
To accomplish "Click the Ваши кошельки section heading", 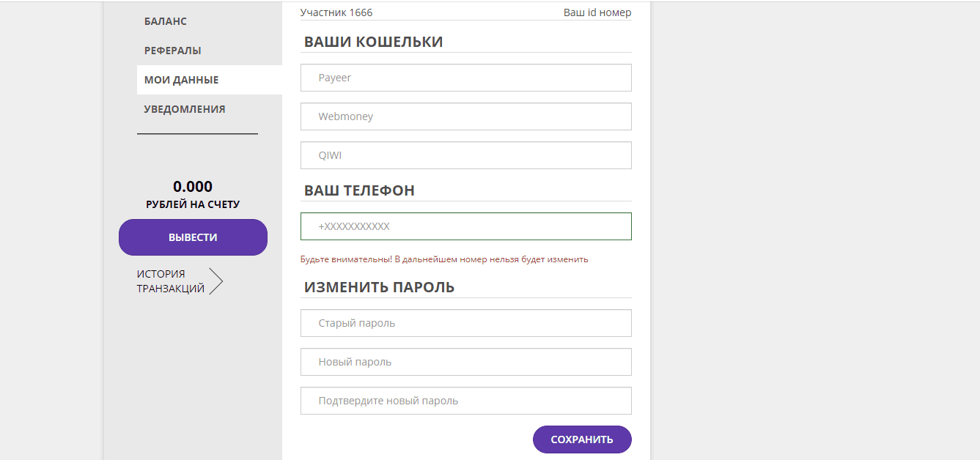I will (x=372, y=42).
